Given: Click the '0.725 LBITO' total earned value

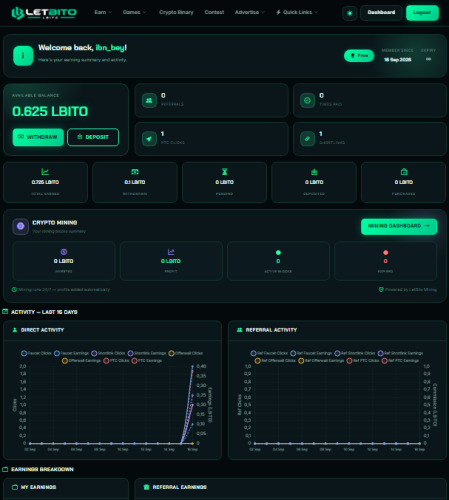Looking at the screenshot, I should pos(45,182).
